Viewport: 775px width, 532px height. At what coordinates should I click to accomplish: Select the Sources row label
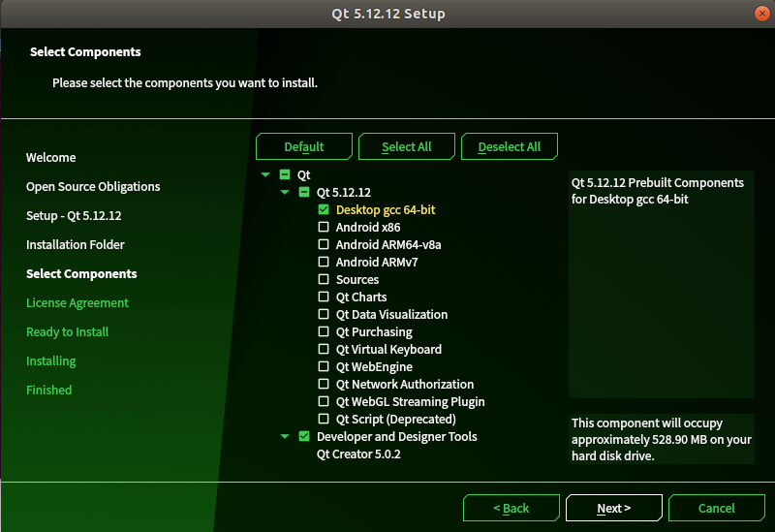(357, 279)
